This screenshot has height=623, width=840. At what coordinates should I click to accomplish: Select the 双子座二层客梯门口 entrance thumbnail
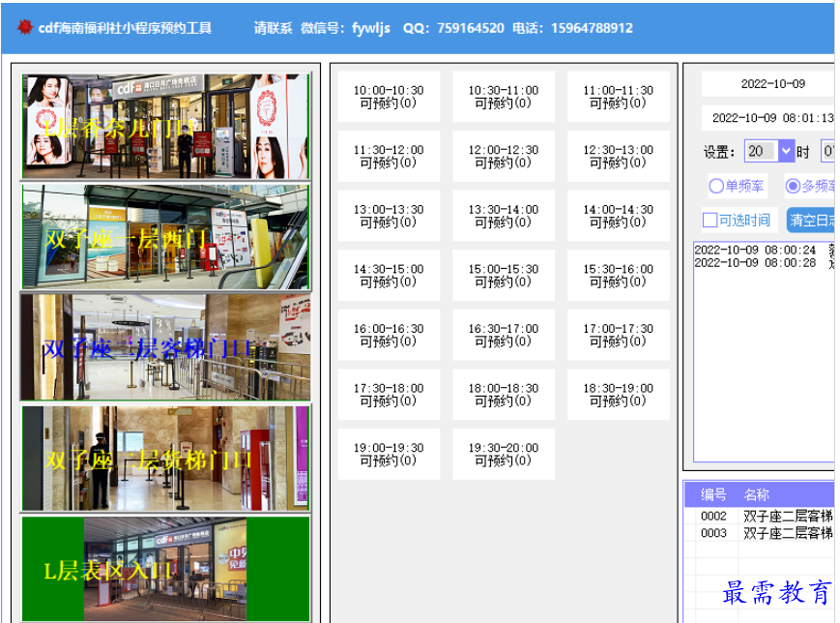tap(166, 347)
